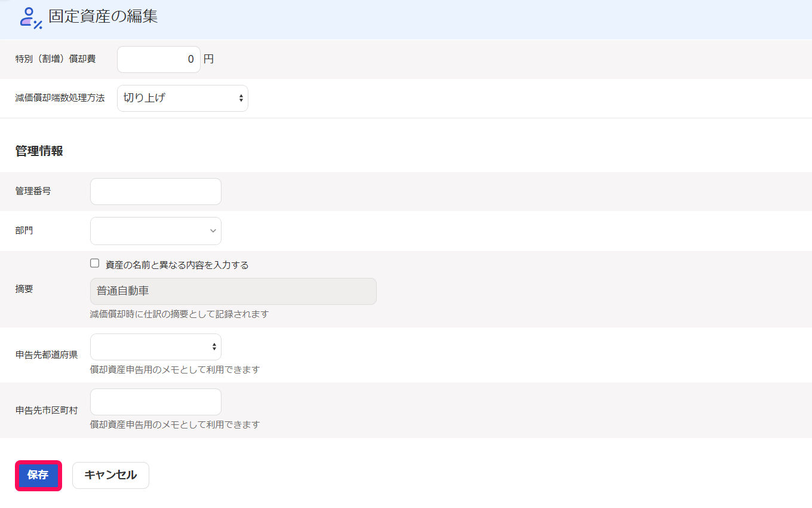Expand the 部門 dropdown
The width and height of the screenshot is (812, 508).
156,231
